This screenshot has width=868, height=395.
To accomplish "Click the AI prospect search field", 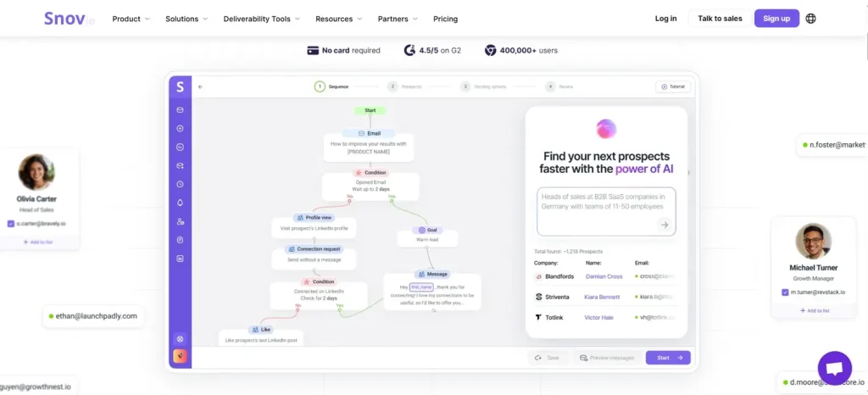I will (x=606, y=212).
